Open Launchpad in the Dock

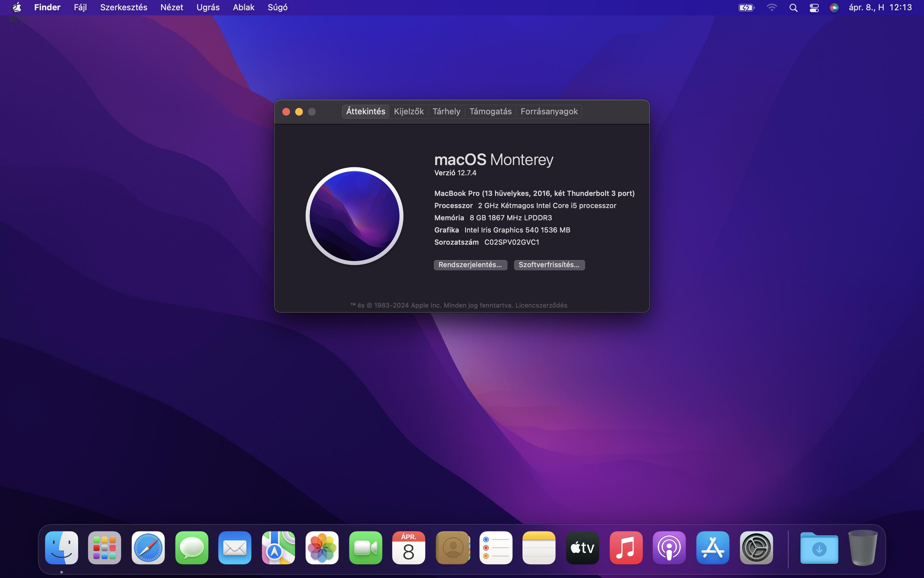pyautogui.click(x=105, y=547)
